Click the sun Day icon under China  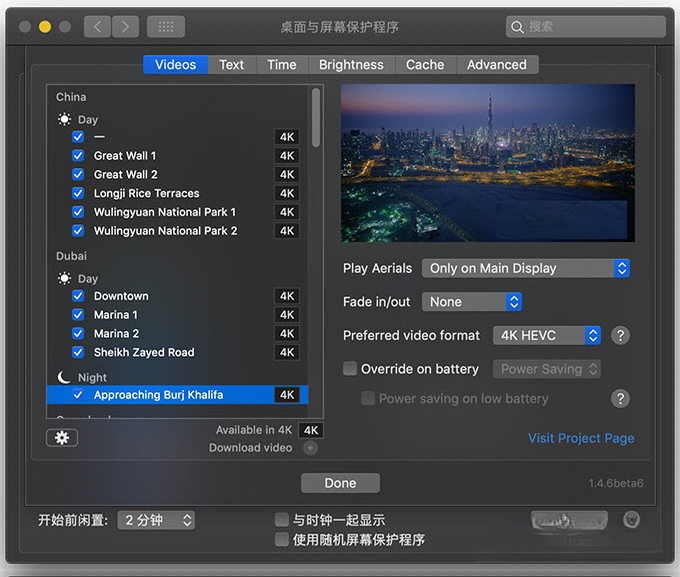[64, 119]
